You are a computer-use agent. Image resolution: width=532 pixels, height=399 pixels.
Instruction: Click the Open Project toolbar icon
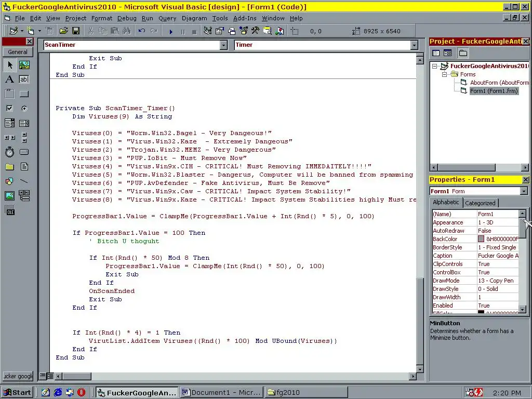pyautogui.click(x=63, y=31)
